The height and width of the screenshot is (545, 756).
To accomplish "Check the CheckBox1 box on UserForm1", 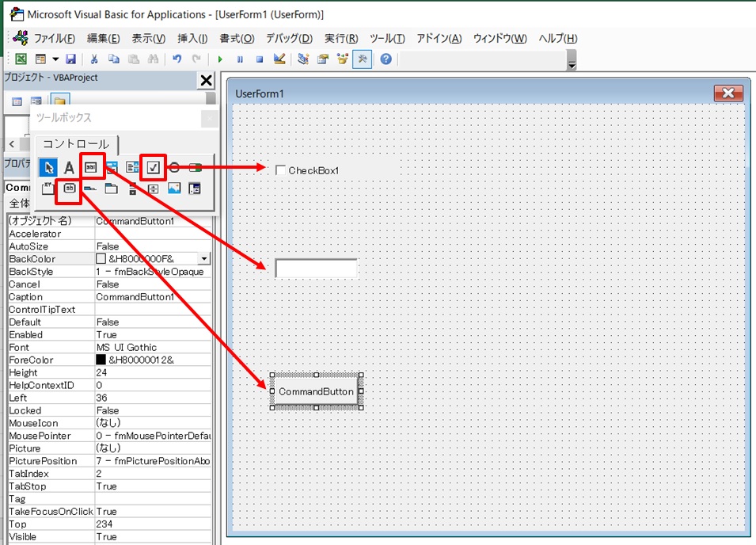I will click(280, 170).
